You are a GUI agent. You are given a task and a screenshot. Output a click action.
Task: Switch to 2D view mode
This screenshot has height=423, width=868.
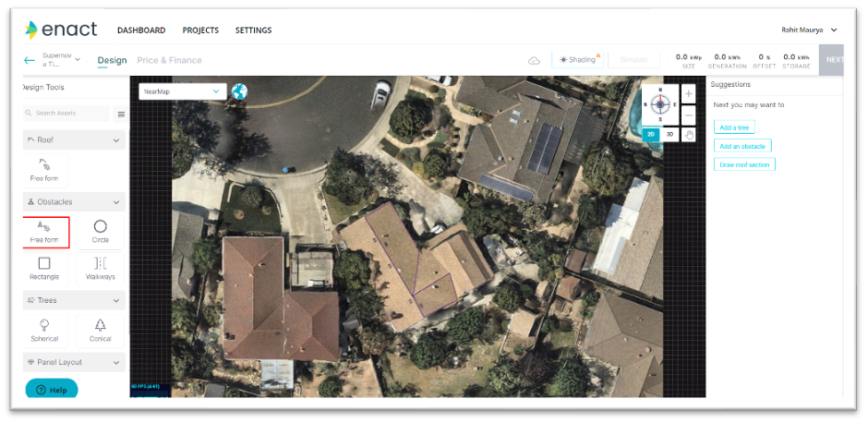[652, 135]
